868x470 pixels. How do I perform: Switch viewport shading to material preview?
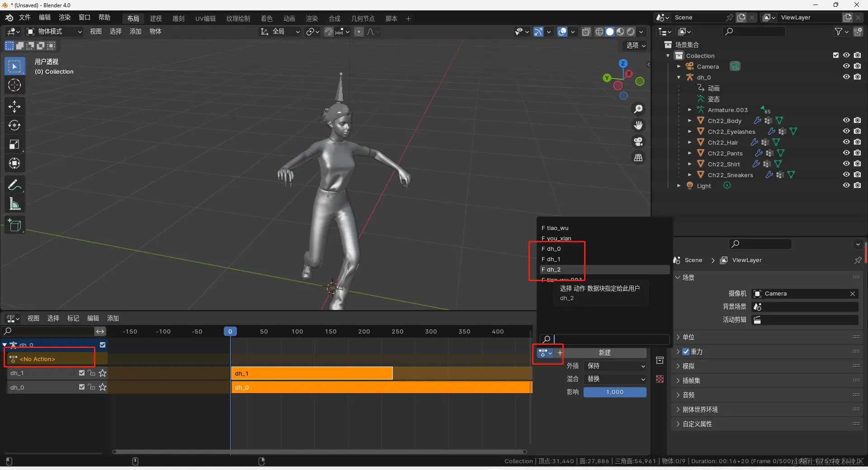620,32
